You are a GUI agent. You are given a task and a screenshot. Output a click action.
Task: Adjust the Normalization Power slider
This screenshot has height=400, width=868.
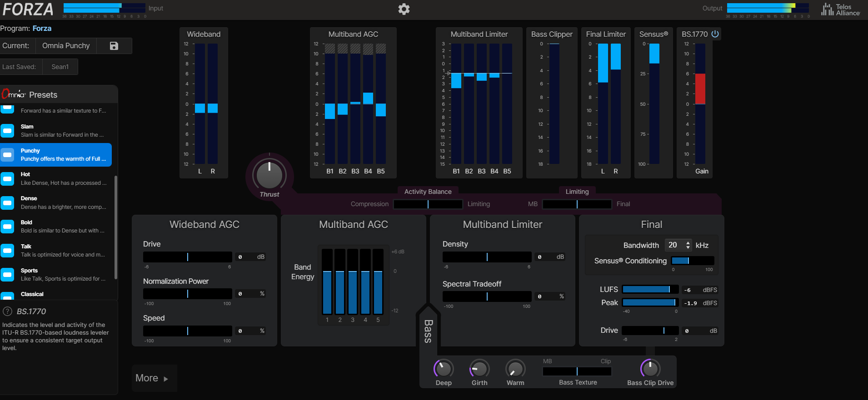pos(188,294)
